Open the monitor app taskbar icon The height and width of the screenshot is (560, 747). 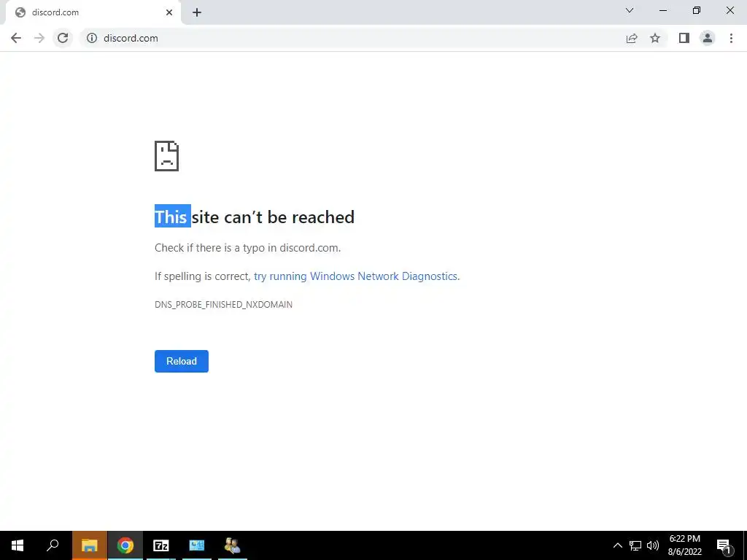pos(197,545)
